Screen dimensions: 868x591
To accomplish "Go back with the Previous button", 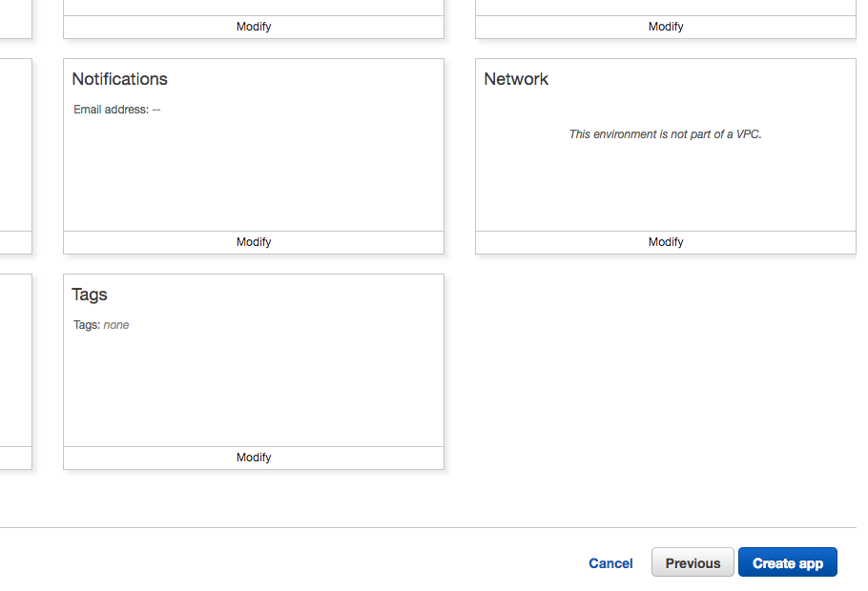I will tap(692, 562).
